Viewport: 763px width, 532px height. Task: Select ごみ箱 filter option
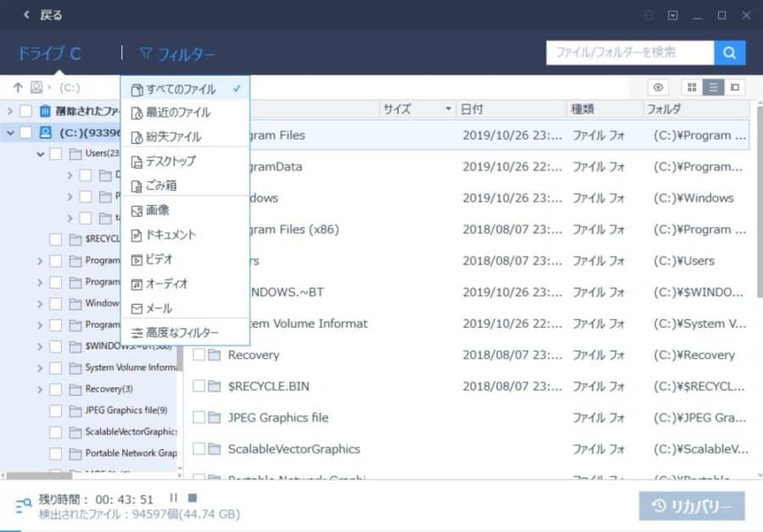186,186
